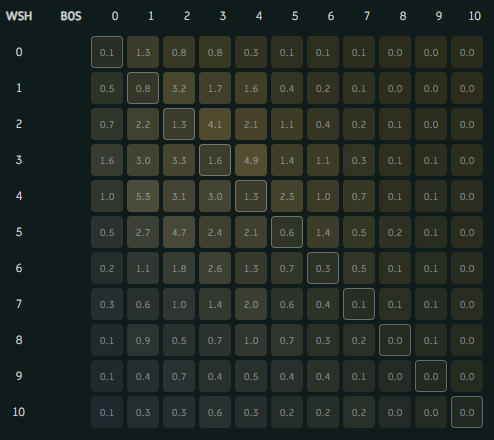Viewport: 494px width, 440px height.
Task: Click the 1.4 cell at WSH 5, BOS 6
Action: (x=323, y=232)
